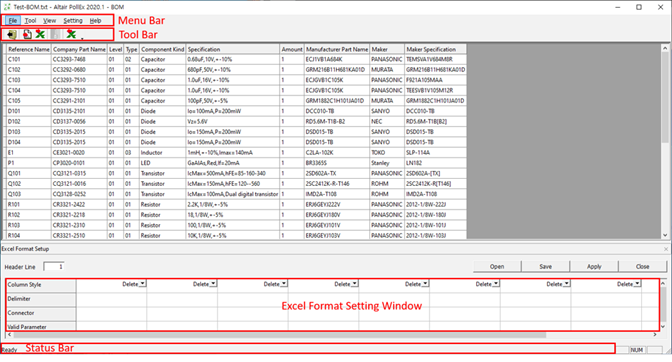Click the exit icon with black arrow
672x362 pixels.
pos(12,34)
